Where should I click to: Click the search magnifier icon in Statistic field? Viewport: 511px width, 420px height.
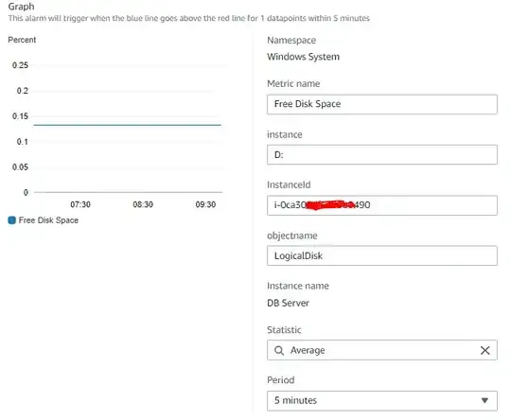[x=279, y=350]
